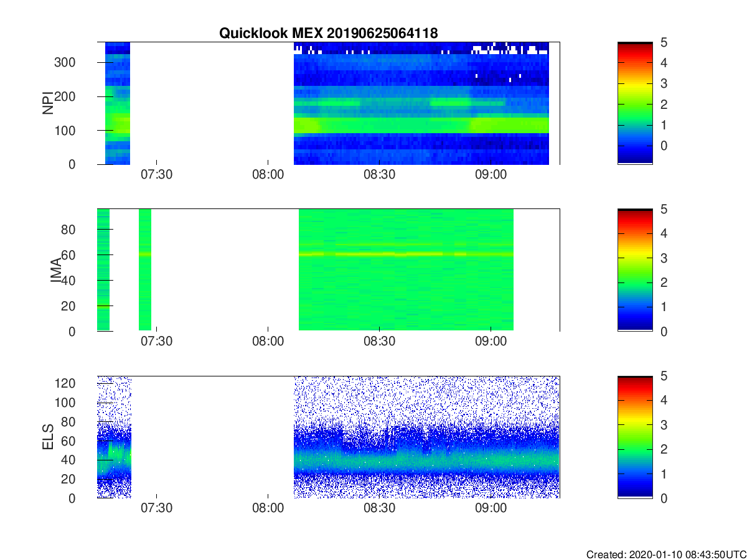Click the 07:30 label under NPI plot
The image size is (747, 560).
tap(156, 175)
